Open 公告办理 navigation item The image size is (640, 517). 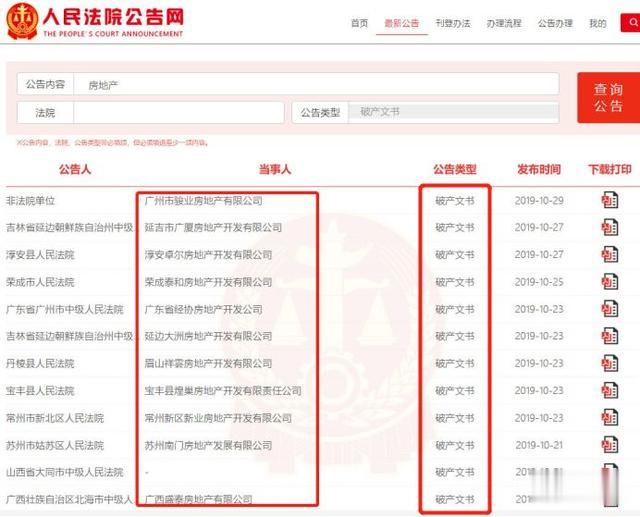555,23
